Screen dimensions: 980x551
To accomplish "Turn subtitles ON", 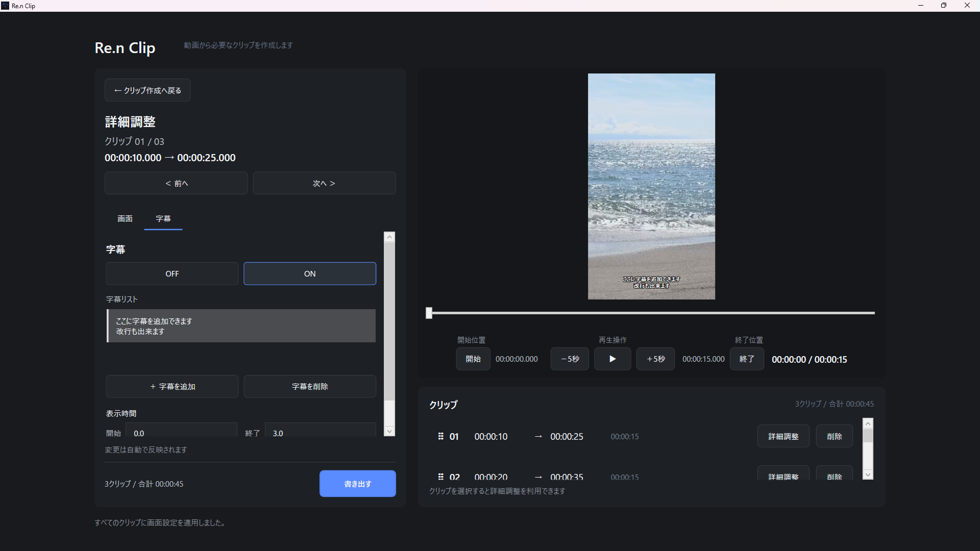I will (x=310, y=273).
